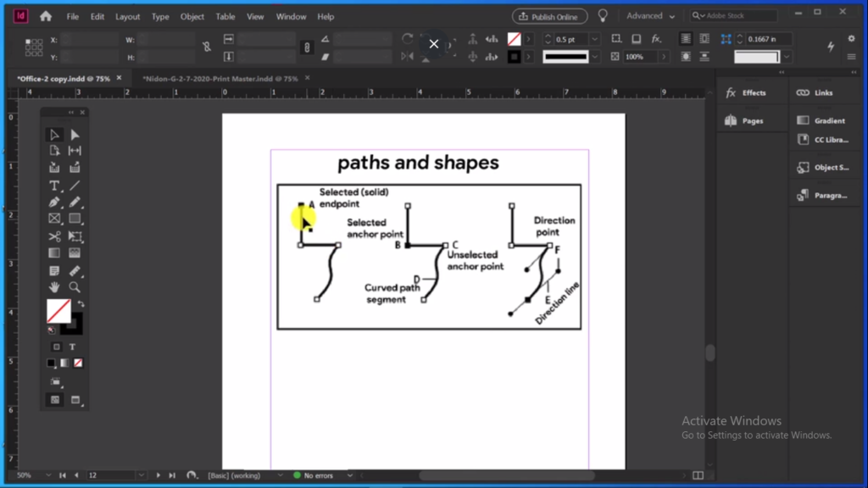Open the CC Libraries panel
Image resolution: width=868 pixels, height=488 pixels.
pos(823,140)
